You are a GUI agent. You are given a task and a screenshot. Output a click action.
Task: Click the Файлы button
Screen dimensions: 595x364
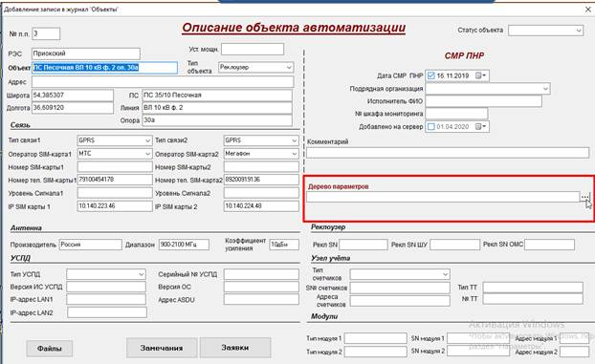50,349
